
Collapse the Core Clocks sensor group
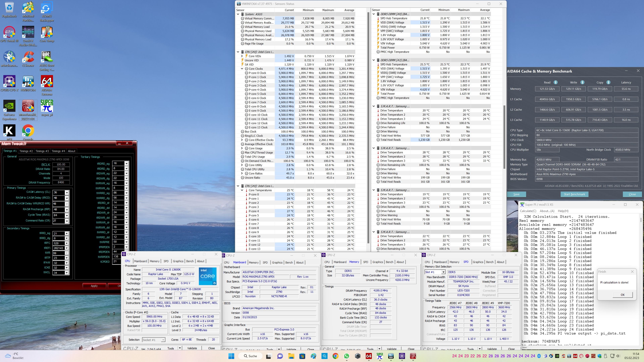[242, 69]
